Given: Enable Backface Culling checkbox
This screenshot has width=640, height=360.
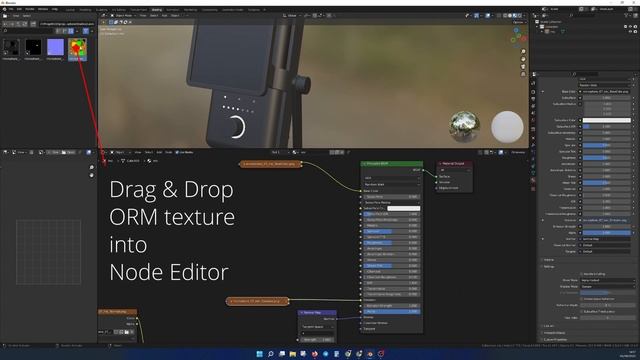Looking at the screenshot, I should point(582,274).
